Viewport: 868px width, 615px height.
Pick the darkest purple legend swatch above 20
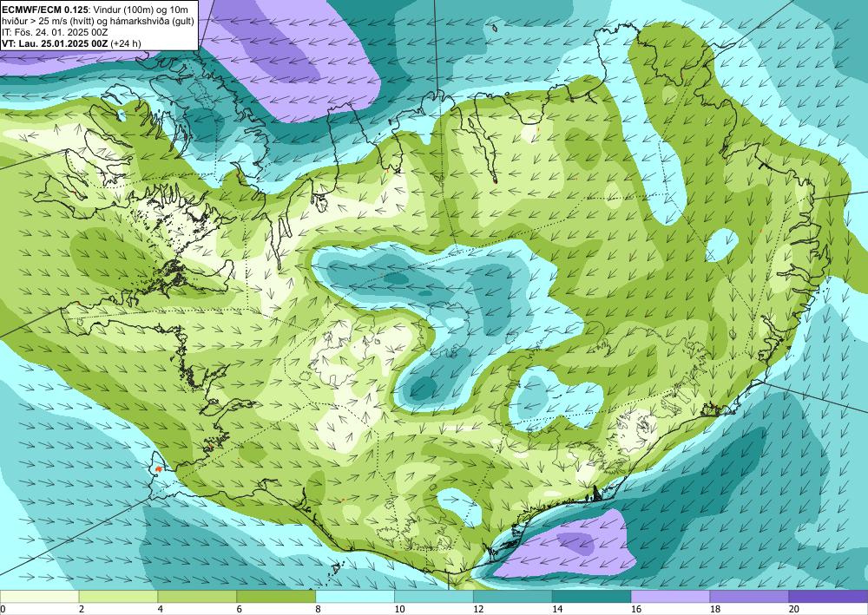pos(828,597)
